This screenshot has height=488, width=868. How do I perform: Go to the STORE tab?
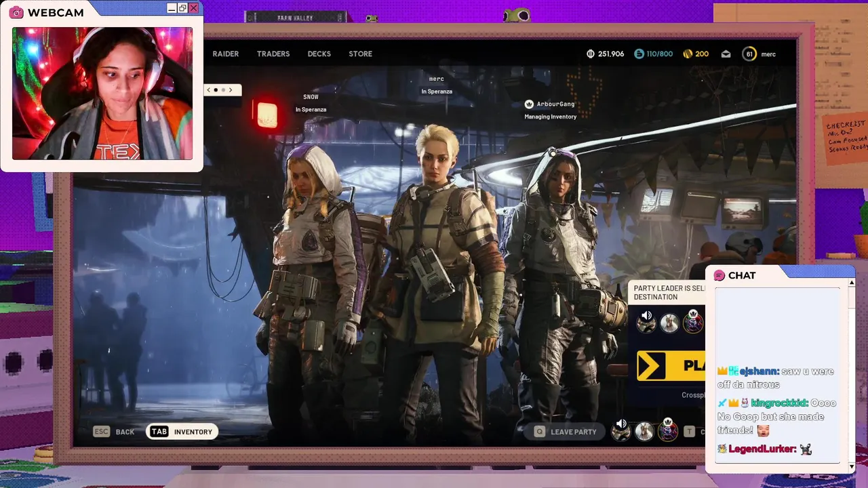pyautogui.click(x=360, y=54)
